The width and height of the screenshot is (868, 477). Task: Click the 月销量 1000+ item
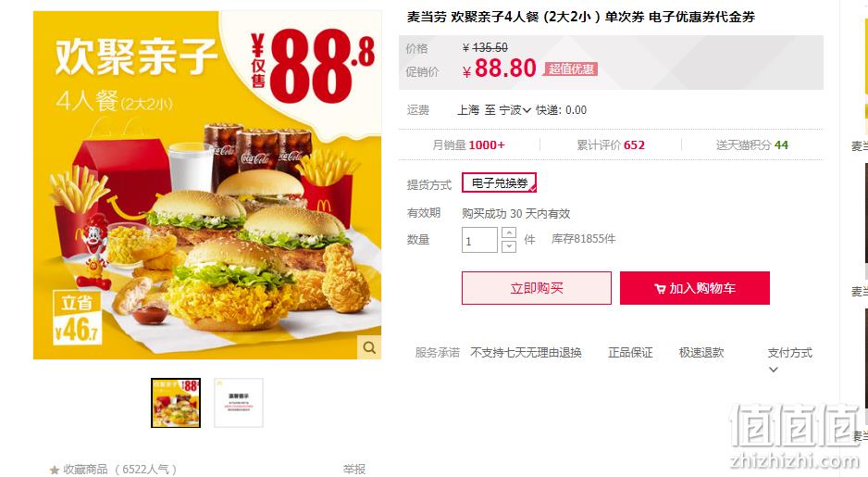[x=469, y=145]
